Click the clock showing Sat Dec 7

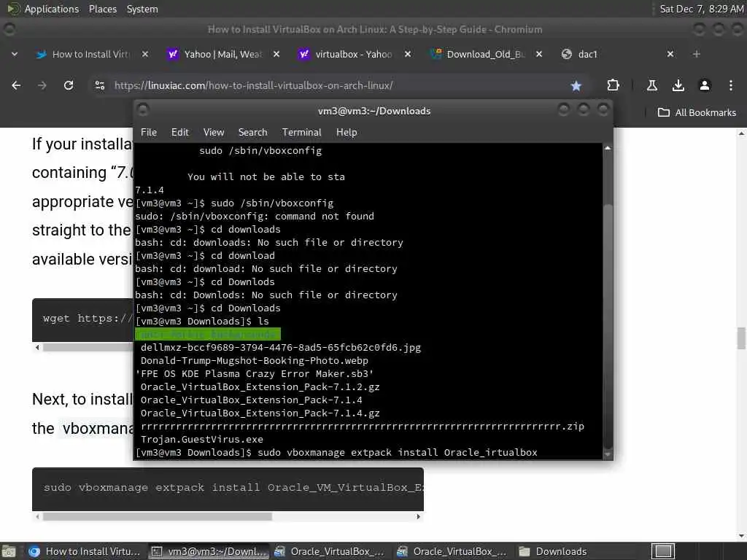701,9
